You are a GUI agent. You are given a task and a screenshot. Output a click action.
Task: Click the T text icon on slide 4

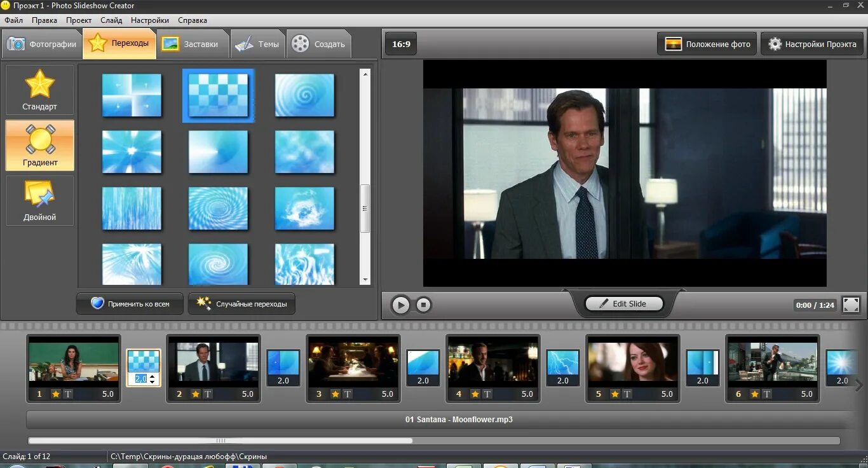point(487,394)
